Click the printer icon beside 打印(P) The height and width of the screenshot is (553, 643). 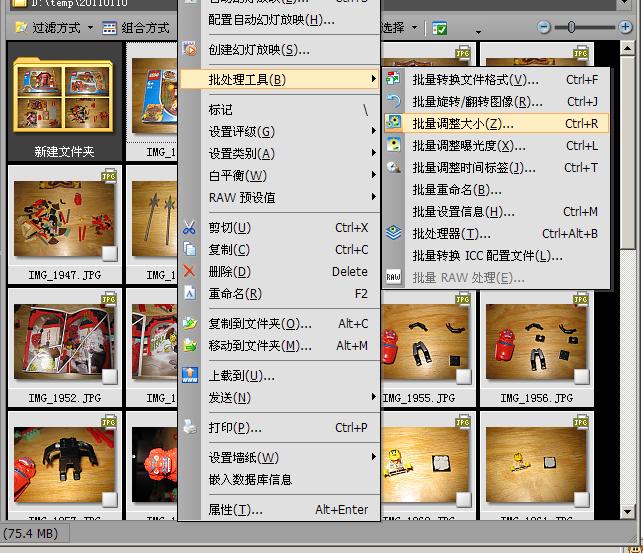coord(189,427)
